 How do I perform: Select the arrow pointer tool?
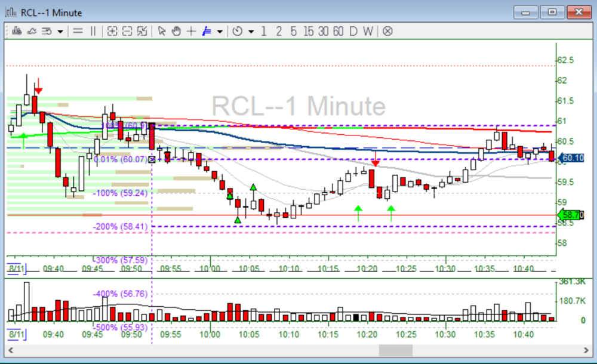coord(162,31)
